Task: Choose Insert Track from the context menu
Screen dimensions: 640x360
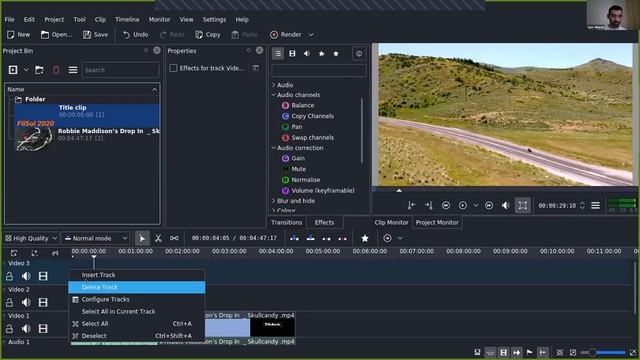Action: 137,275
